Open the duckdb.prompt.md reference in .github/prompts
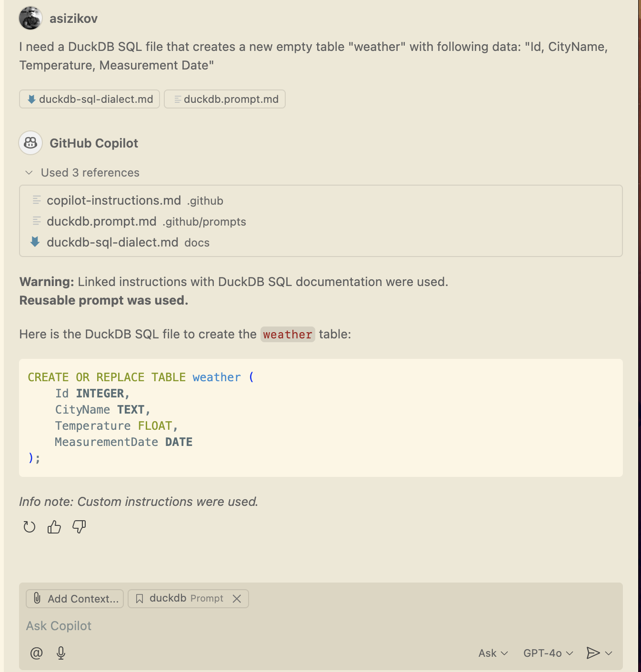The width and height of the screenshot is (641, 672). click(x=101, y=221)
